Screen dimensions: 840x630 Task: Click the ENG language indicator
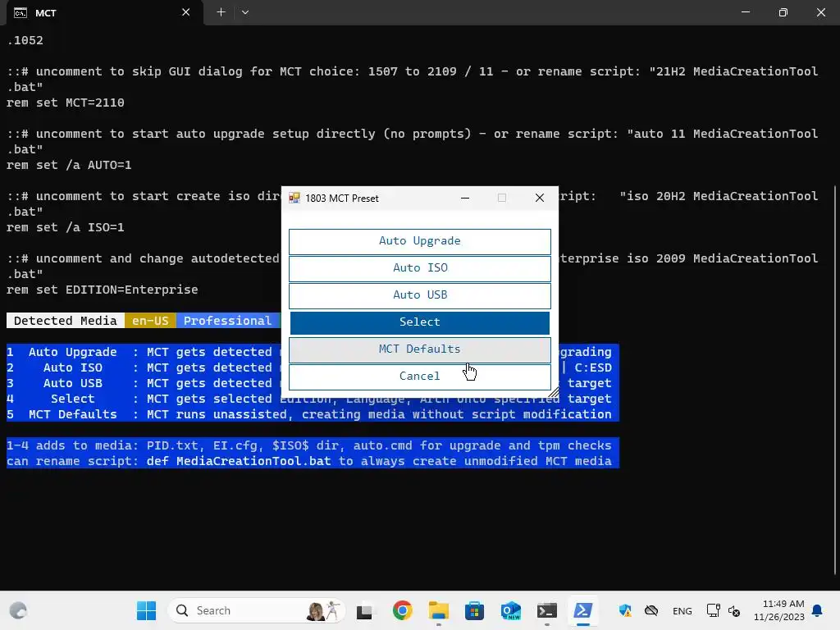tap(682, 610)
